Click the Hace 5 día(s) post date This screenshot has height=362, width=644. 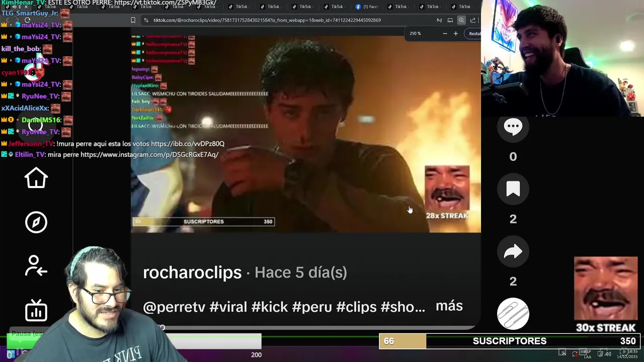point(301,273)
